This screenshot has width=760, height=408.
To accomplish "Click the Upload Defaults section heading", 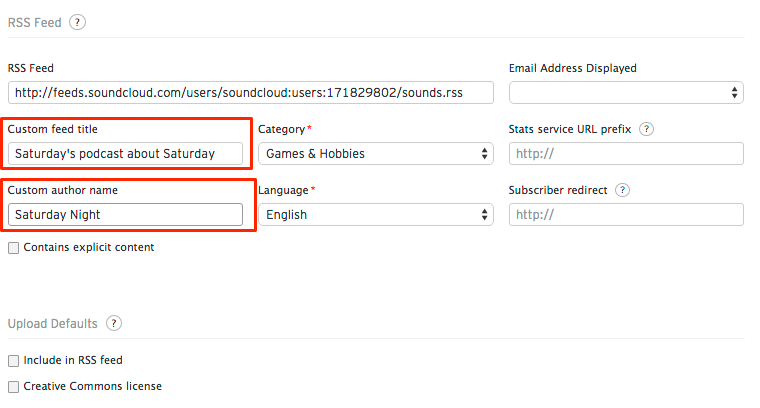I will (x=52, y=323).
